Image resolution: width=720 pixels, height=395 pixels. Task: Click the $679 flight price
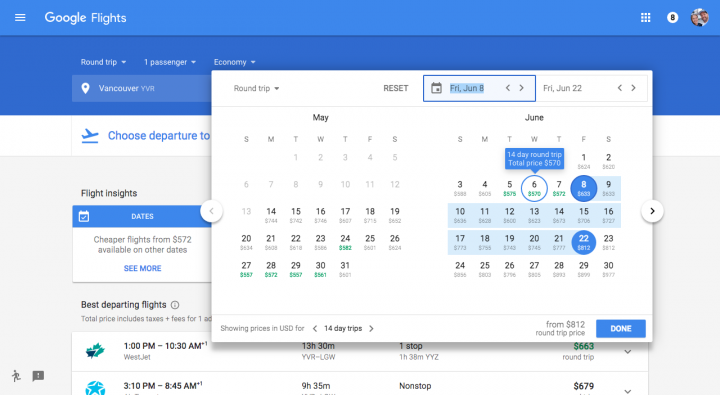[x=583, y=386]
